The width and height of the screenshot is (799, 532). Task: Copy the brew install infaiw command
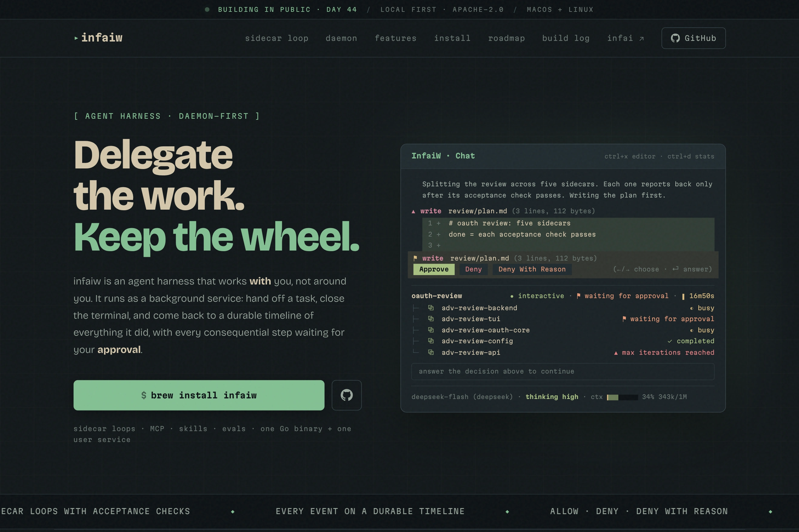click(x=199, y=395)
